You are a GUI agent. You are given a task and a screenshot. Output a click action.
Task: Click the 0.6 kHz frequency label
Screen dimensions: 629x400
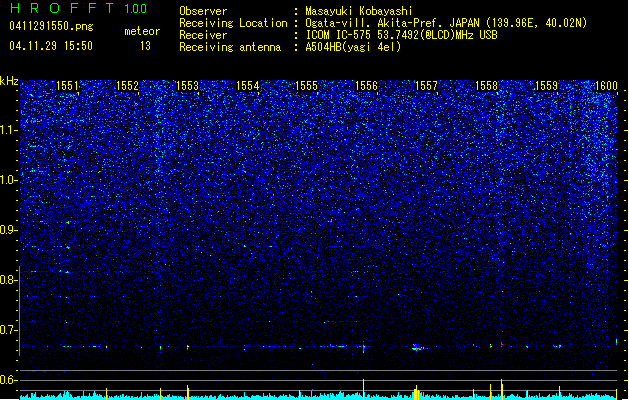8,380
